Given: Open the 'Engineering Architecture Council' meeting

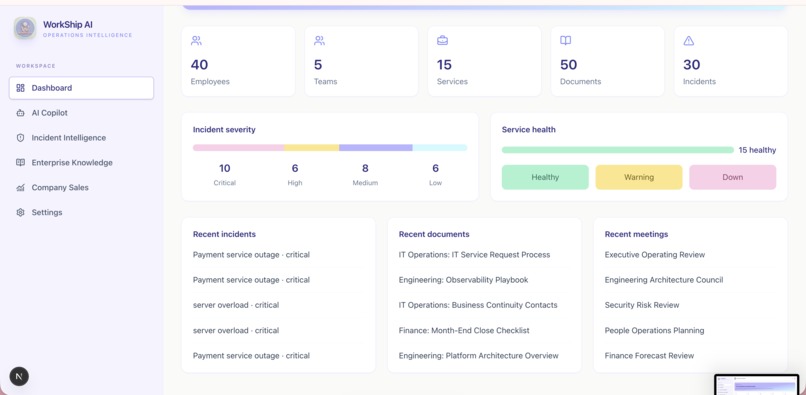Looking at the screenshot, I should (x=664, y=280).
